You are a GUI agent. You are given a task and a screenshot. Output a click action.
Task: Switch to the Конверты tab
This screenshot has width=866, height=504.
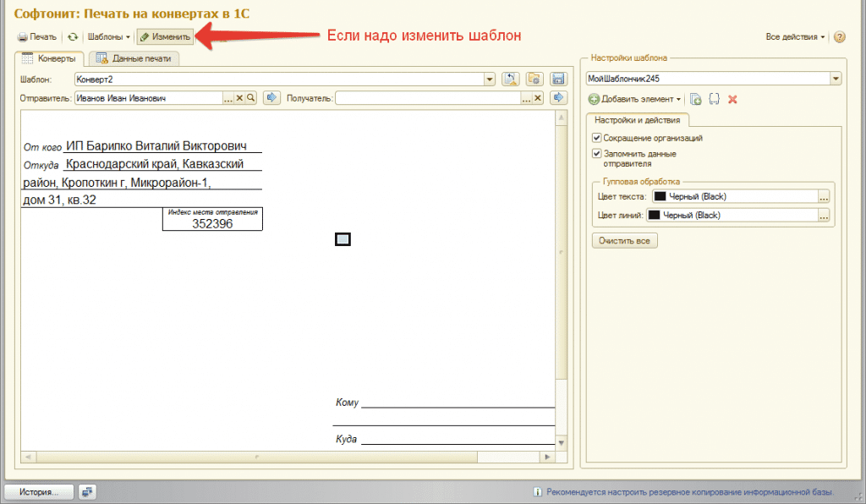[49, 58]
